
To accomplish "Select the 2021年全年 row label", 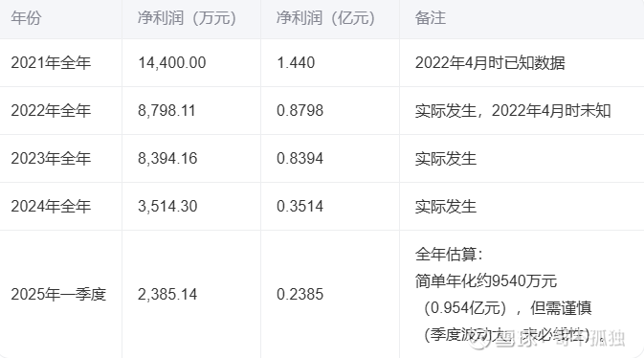I will [x=51, y=63].
